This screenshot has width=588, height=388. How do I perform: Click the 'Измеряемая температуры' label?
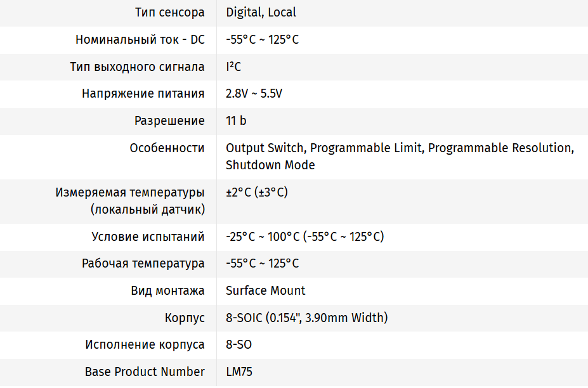130,192
